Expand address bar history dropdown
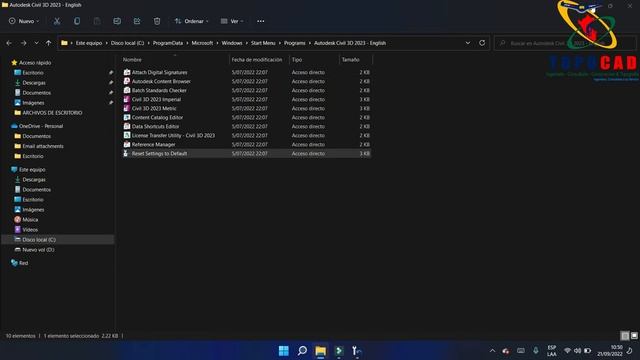 468,43
